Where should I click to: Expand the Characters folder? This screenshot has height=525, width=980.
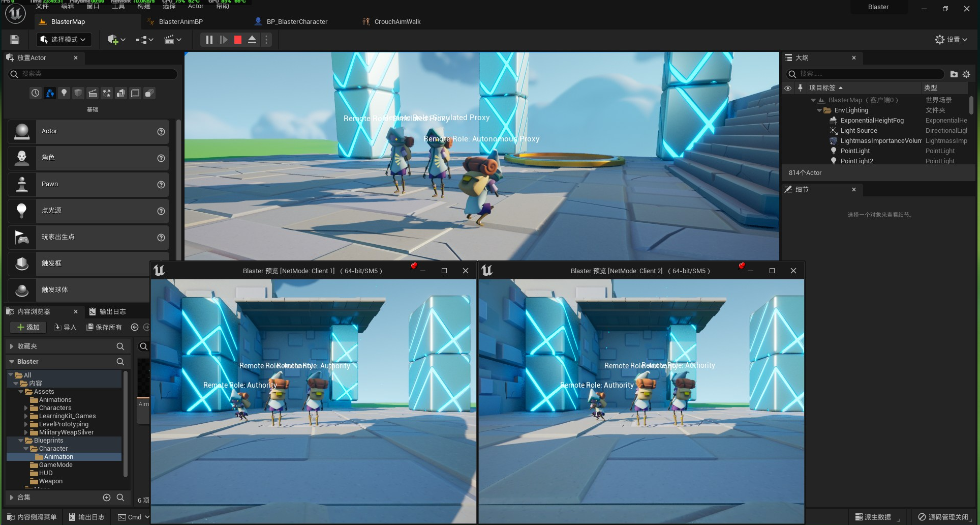[x=26, y=408]
